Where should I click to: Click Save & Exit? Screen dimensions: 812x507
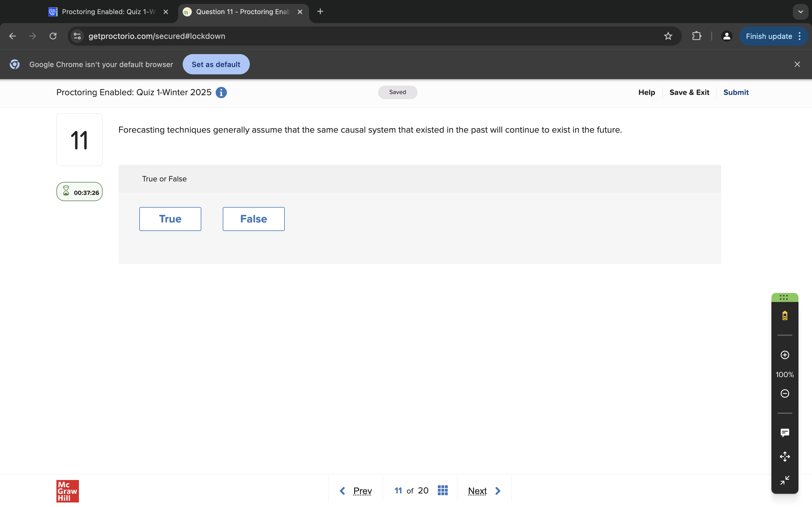coord(689,93)
